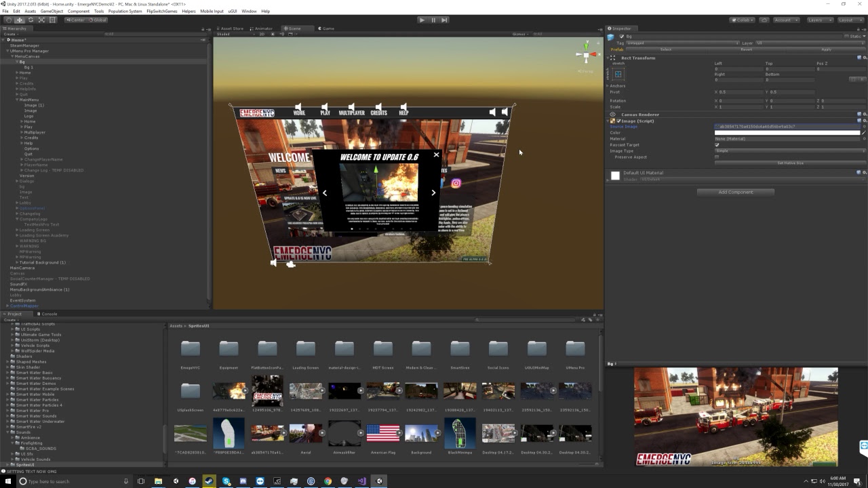Open Canvas Renderer gear settings
The height and width of the screenshot is (488, 868).
pyautogui.click(x=864, y=115)
